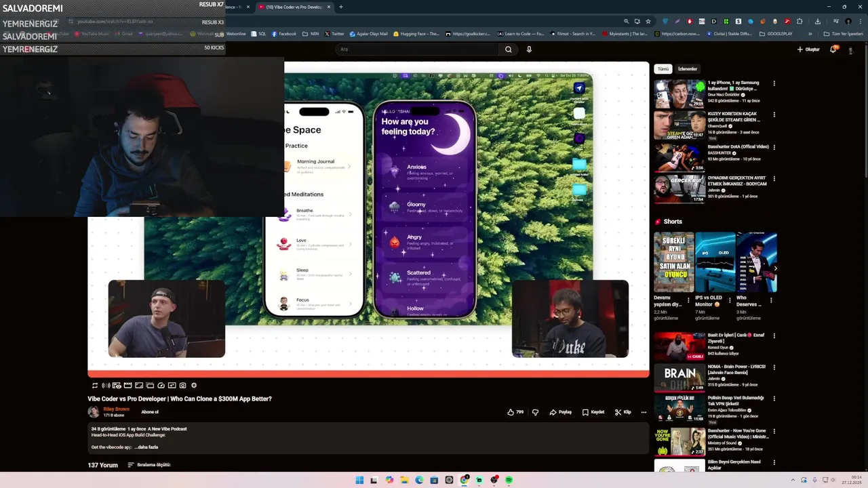Open a new browser tab
This screenshot has height=488, width=868.
[x=340, y=7]
